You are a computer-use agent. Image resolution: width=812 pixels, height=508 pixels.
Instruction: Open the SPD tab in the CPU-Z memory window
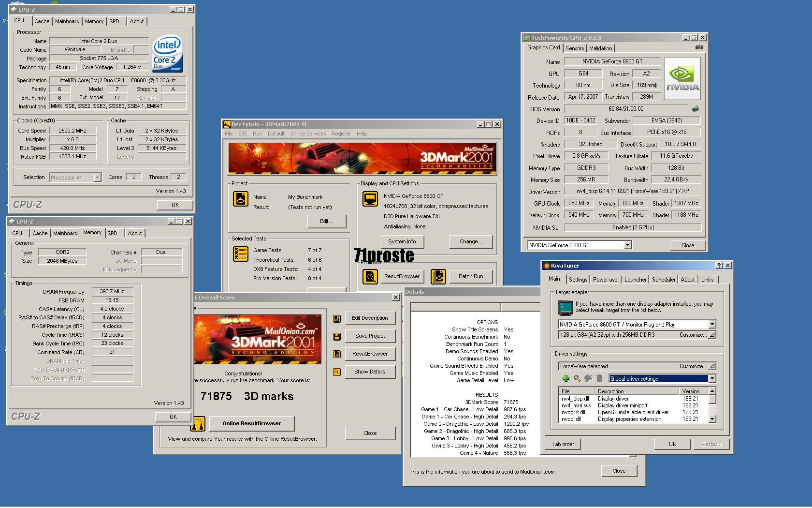click(x=112, y=233)
